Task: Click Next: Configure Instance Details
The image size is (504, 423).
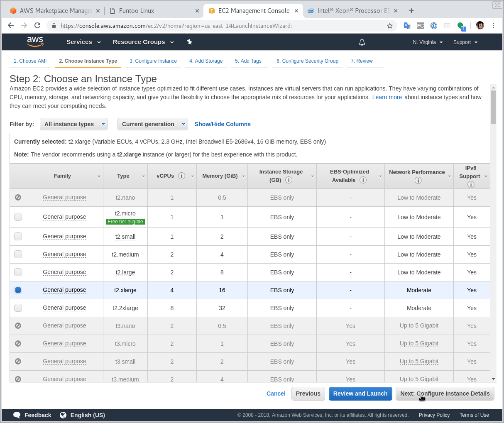Action: pos(445,394)
